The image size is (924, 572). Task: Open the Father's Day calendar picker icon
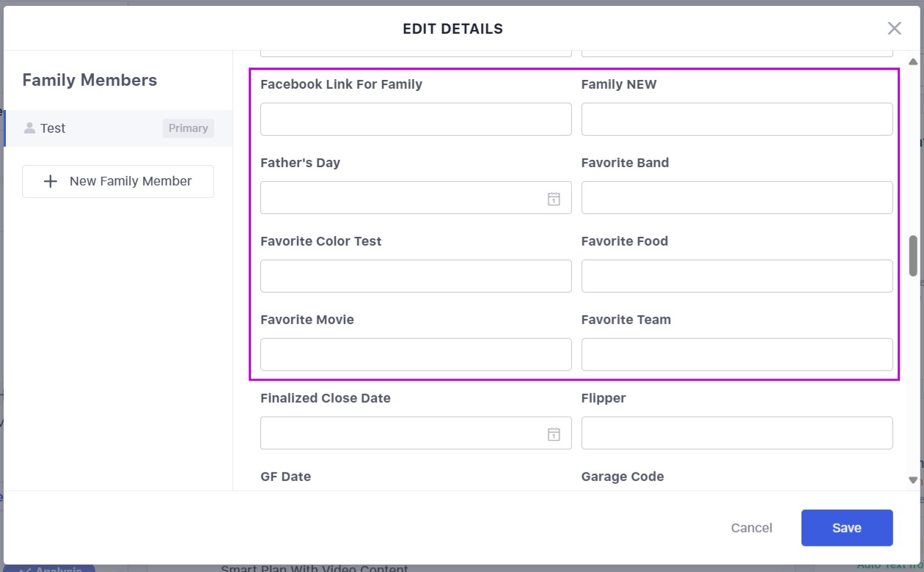coord(554,198)
